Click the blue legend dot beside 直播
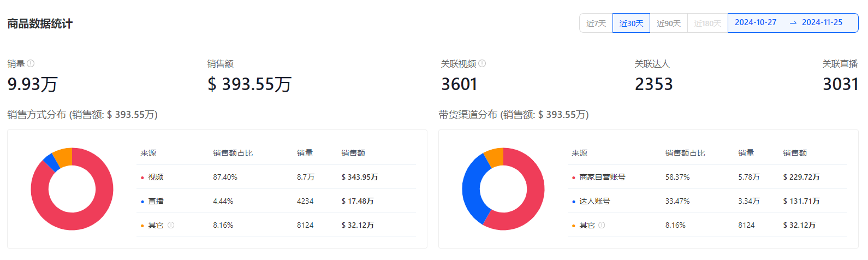Image resolution: width=868 pixels, height=260 pixels. (x=142, y=202)
